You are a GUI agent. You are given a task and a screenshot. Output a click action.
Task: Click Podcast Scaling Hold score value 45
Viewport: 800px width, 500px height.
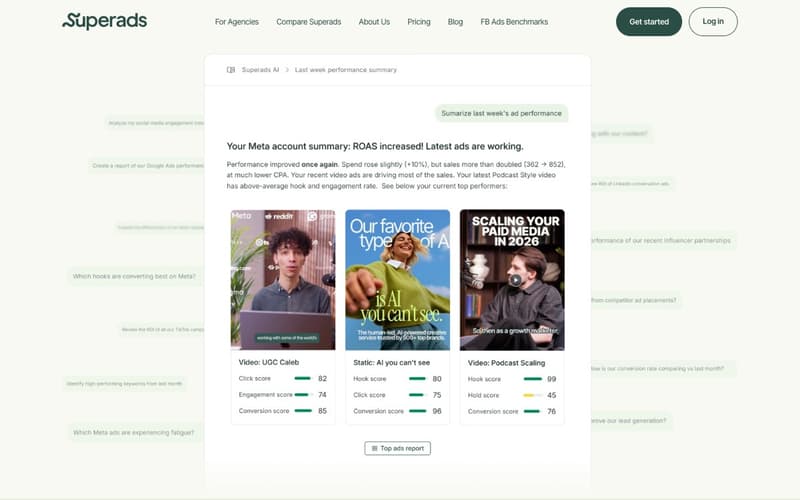552,395
